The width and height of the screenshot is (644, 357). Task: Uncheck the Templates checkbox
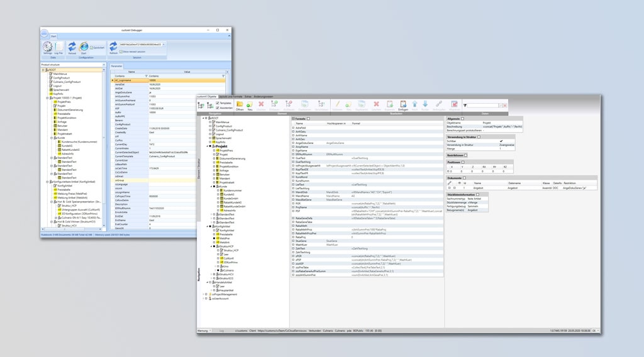pos(216,102)
